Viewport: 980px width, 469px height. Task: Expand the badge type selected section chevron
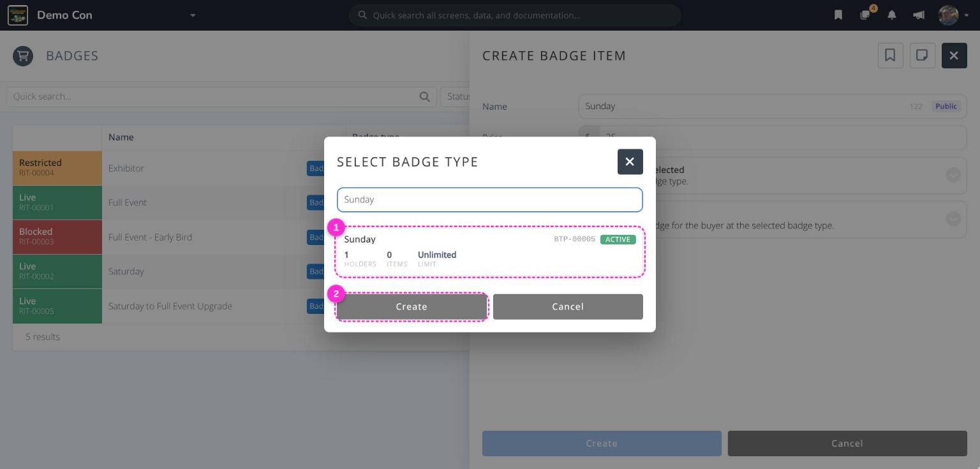tap(953, 175)
